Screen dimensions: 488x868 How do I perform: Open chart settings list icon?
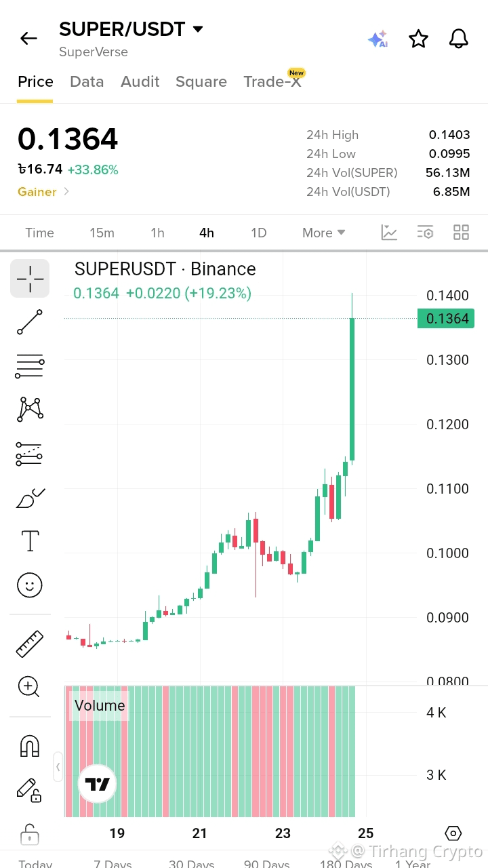(425, 233)
